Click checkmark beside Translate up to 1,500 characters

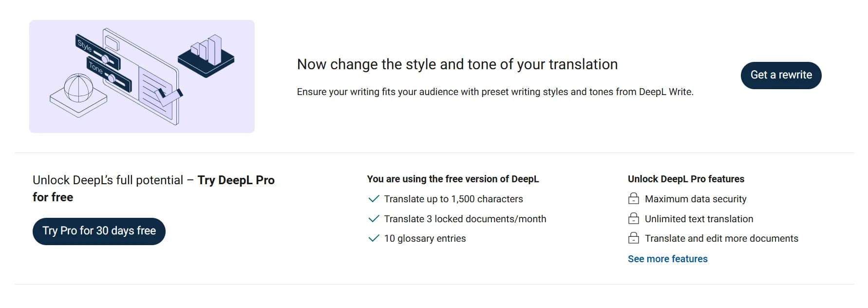click(374, 199)
